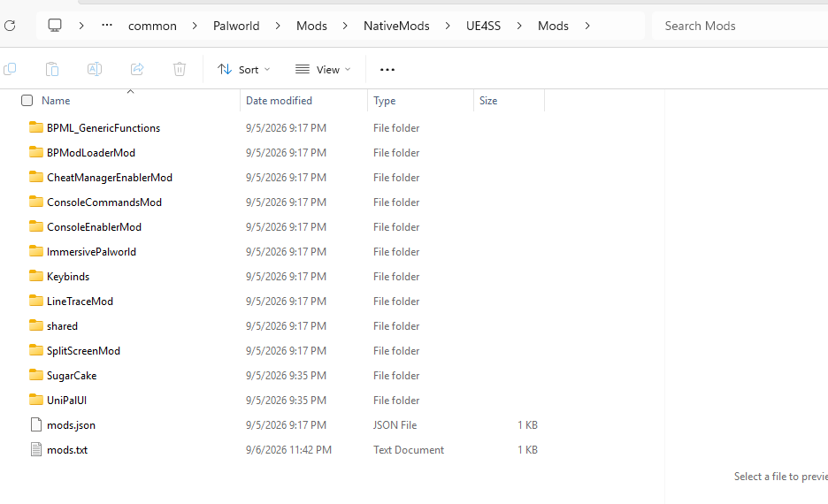This screenshot has width=828, height=504.
Task: Expand chevron after the This PC icon
Action: pos(80,26)
